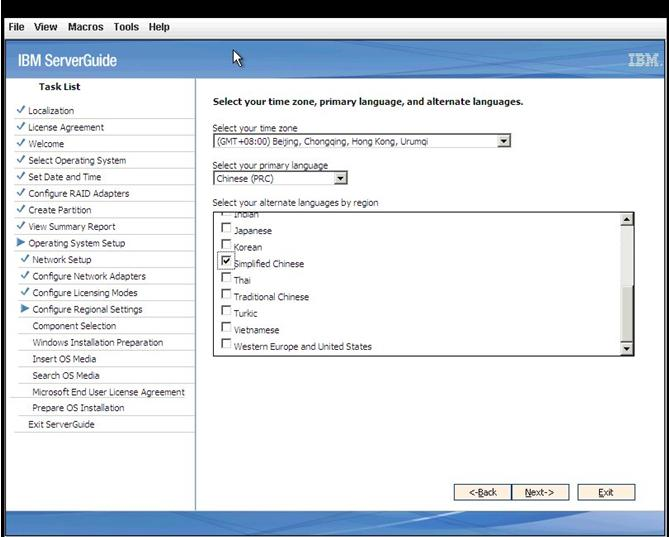
Task: Click the checkmark beside License Agreement
Action: point(20,126)
